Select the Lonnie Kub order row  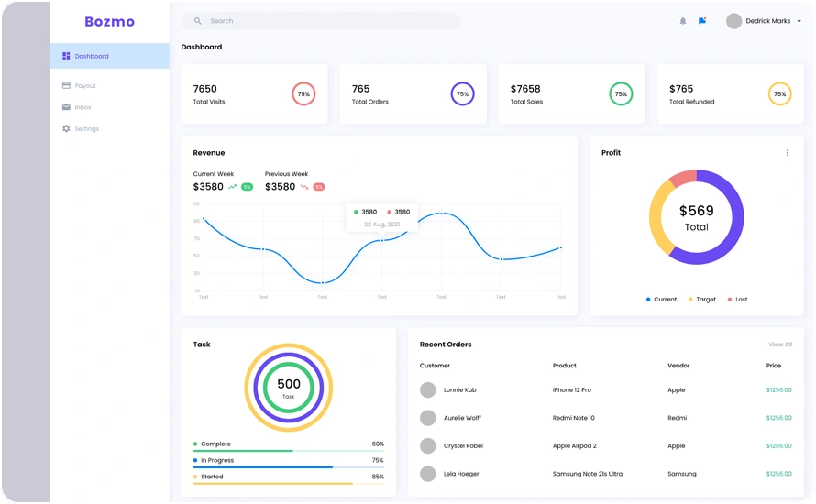click(x=605, y=390)
